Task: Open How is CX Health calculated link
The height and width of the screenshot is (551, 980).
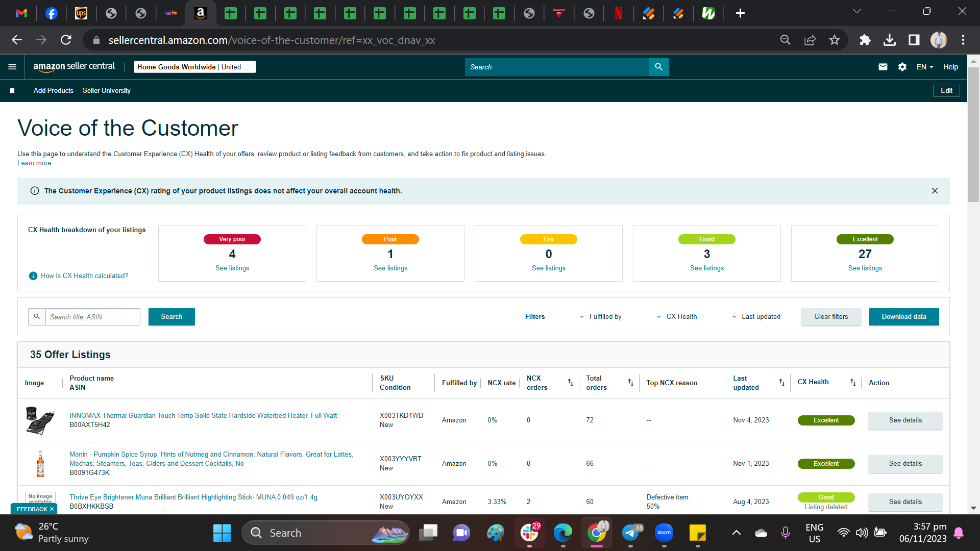Action: pos(85,276)
